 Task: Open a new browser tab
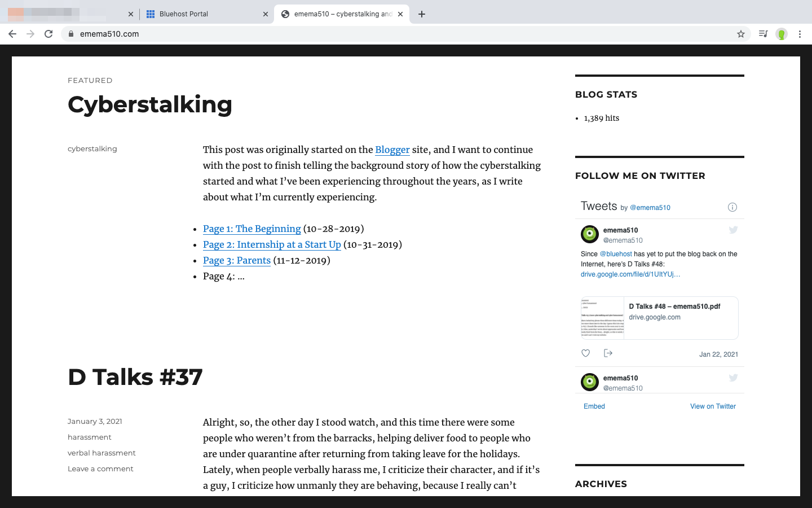point(422,14)
